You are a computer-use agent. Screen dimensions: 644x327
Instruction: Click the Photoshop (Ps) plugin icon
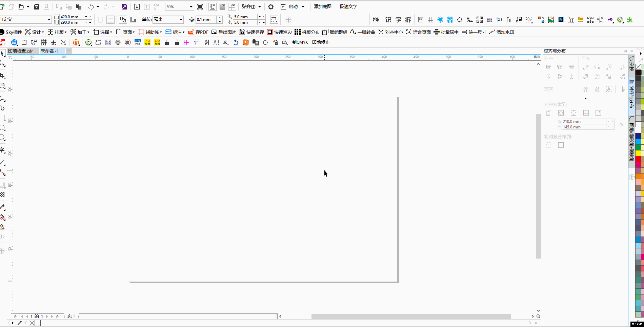tap(561, 20)
